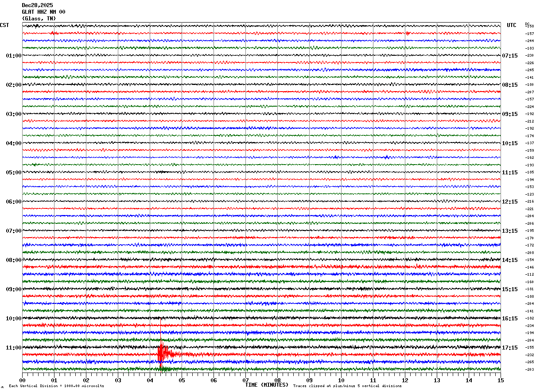
Task: Click the DC offset value -123
Action: tap(529, 194)
